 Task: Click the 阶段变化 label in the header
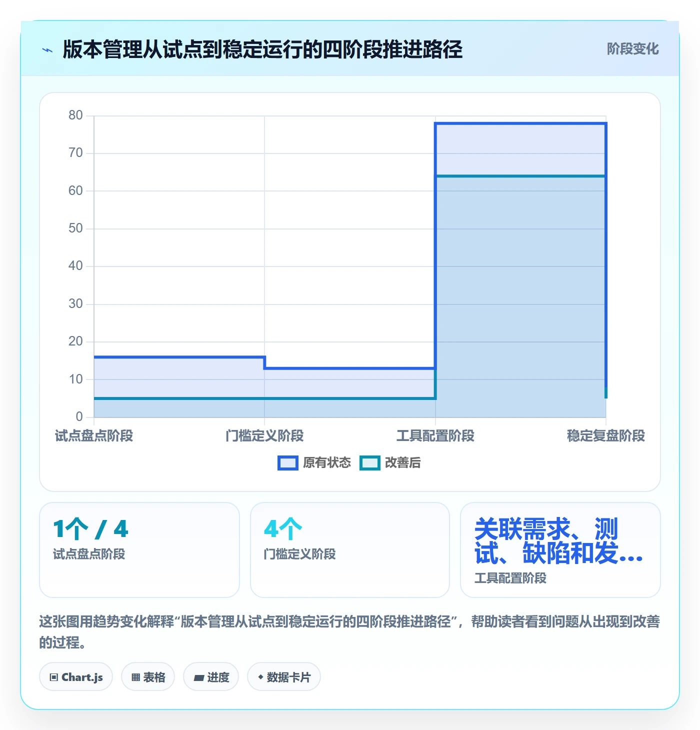tap(632, 49)
